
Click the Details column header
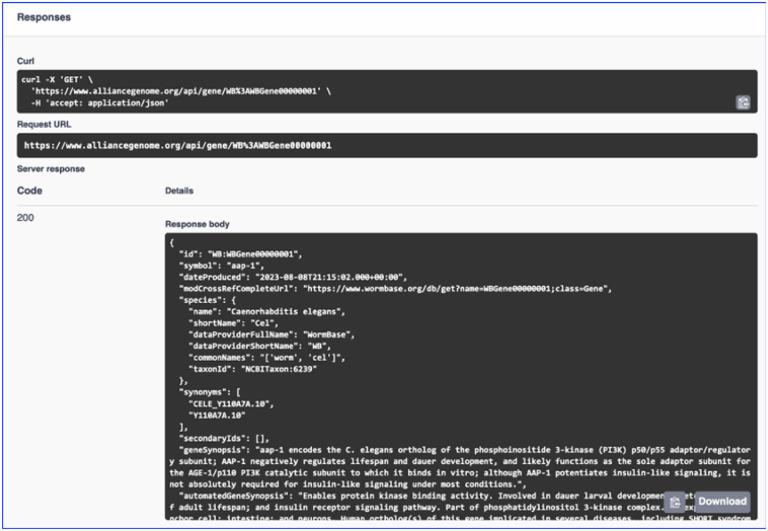[x=179, y=190]
